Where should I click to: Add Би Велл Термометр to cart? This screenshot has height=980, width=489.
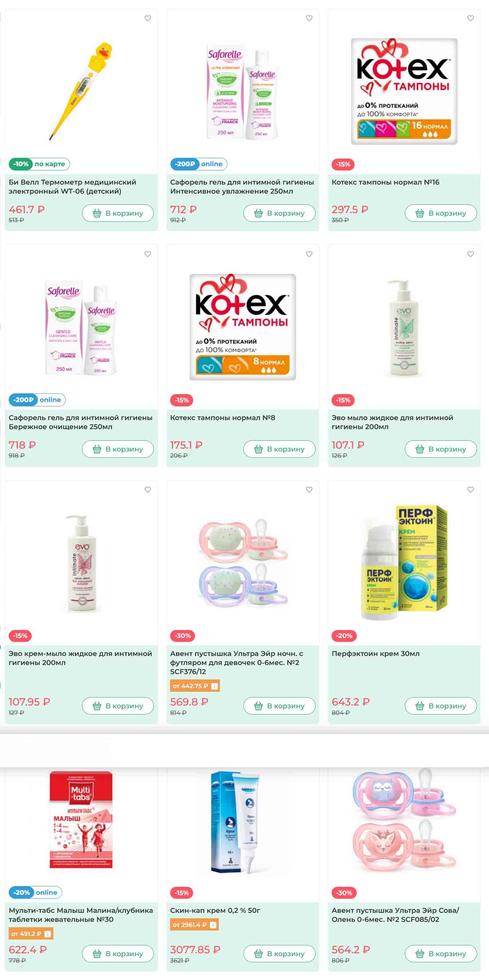[x=118, y=213]
